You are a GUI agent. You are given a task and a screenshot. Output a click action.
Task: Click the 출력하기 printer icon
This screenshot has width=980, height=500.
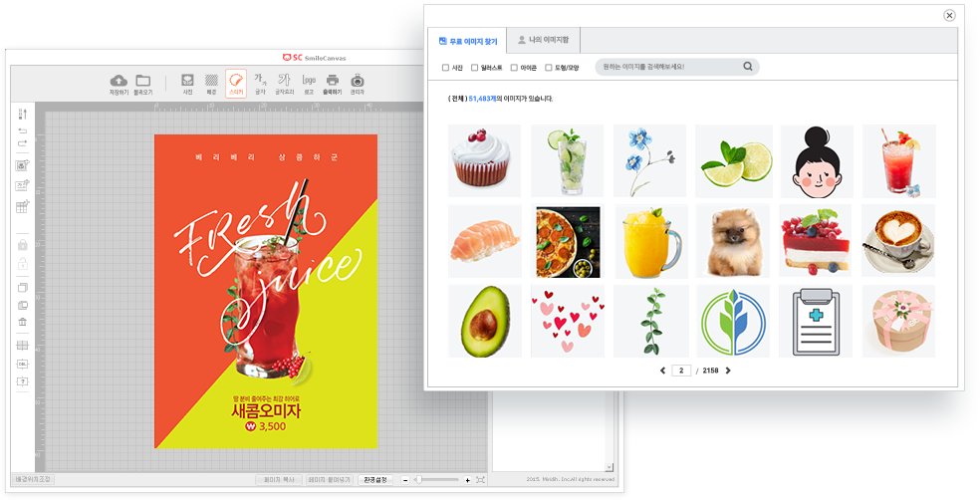point(333,80)
